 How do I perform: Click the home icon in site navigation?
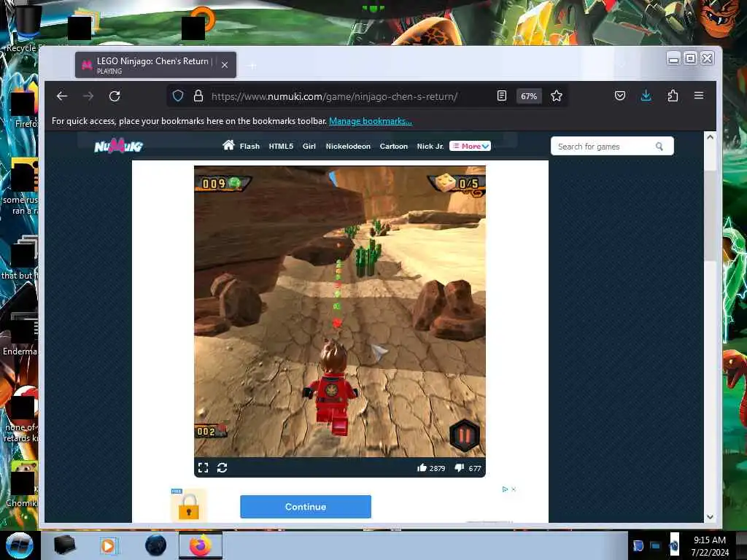coord(228,145)
